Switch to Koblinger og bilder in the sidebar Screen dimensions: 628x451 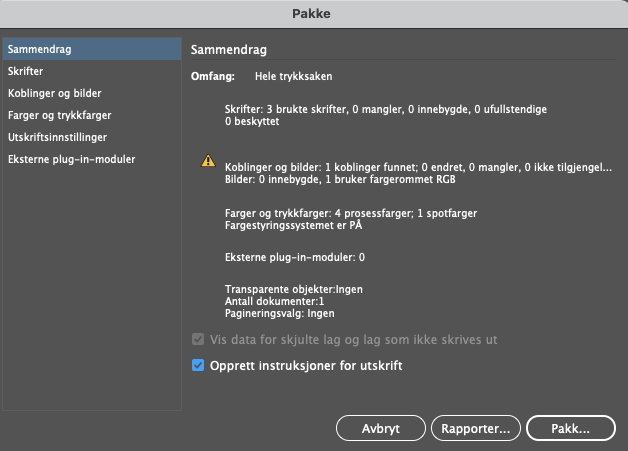tap(54, 93)
